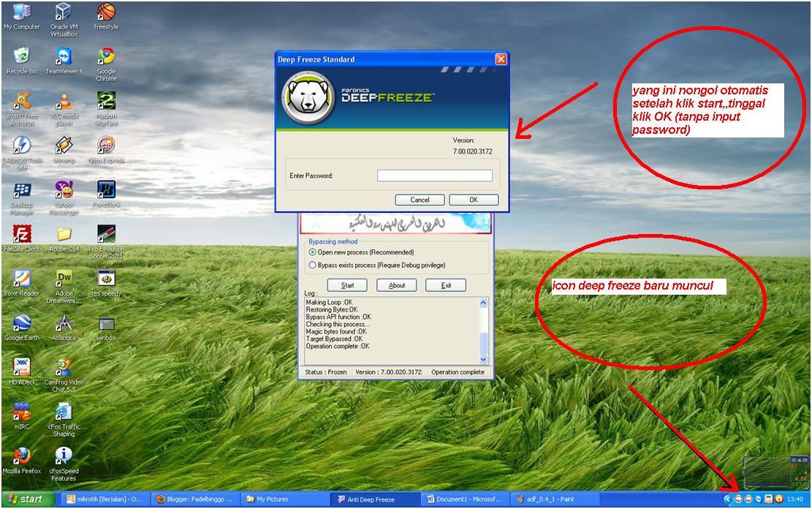Click Cancel in Deep Freeze dialog
This screenshot has width=812, height=509.
(420, 200)
